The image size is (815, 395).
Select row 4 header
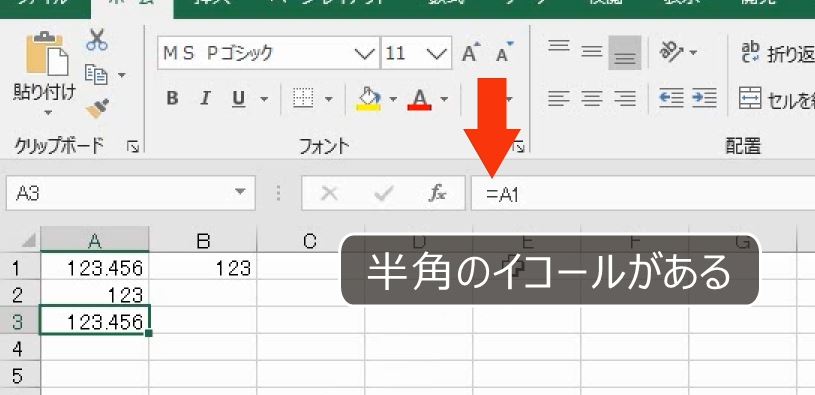point(19,348)
